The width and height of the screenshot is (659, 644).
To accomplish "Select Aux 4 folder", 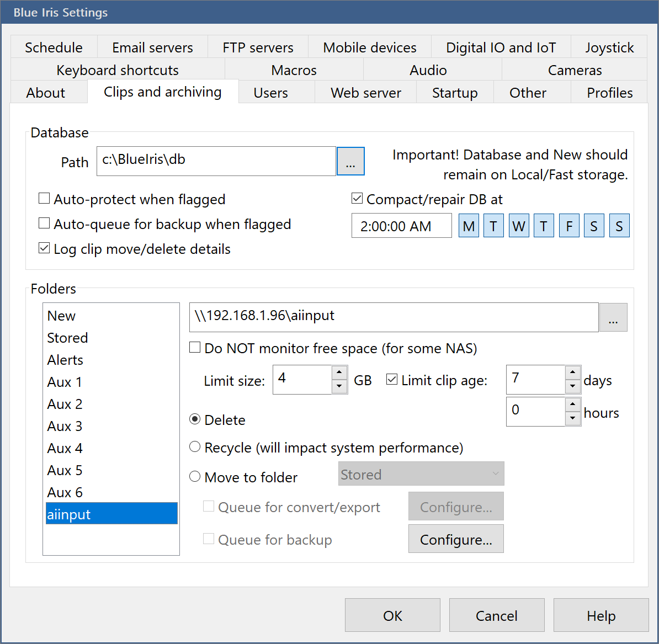I will (x=111, y=448).
